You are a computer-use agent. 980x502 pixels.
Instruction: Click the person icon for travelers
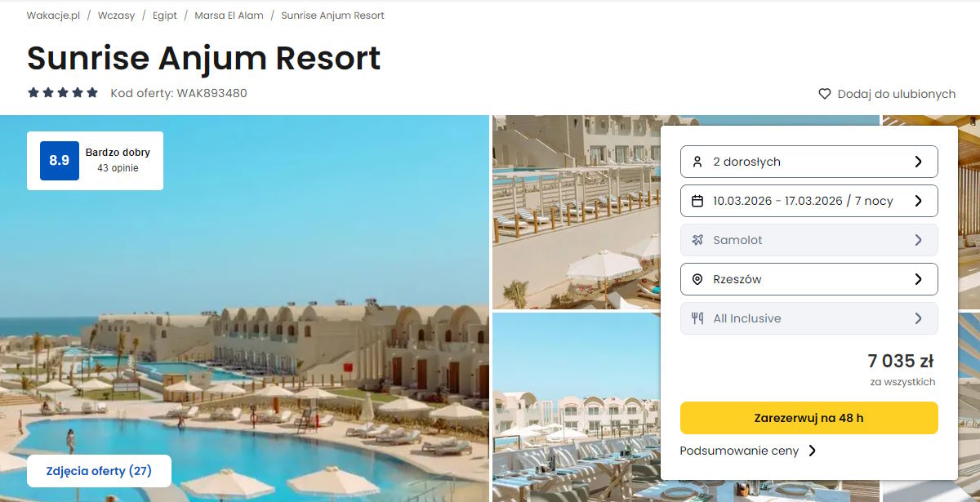tap(697, 162)
